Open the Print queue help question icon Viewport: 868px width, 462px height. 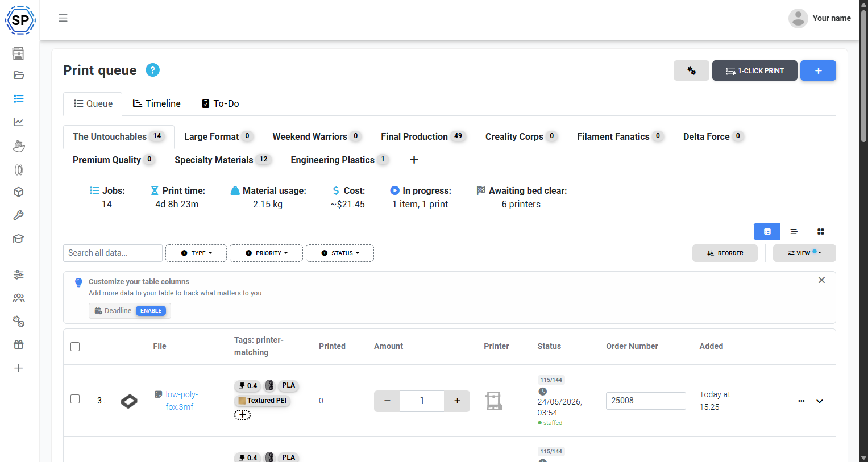(152, 70)
